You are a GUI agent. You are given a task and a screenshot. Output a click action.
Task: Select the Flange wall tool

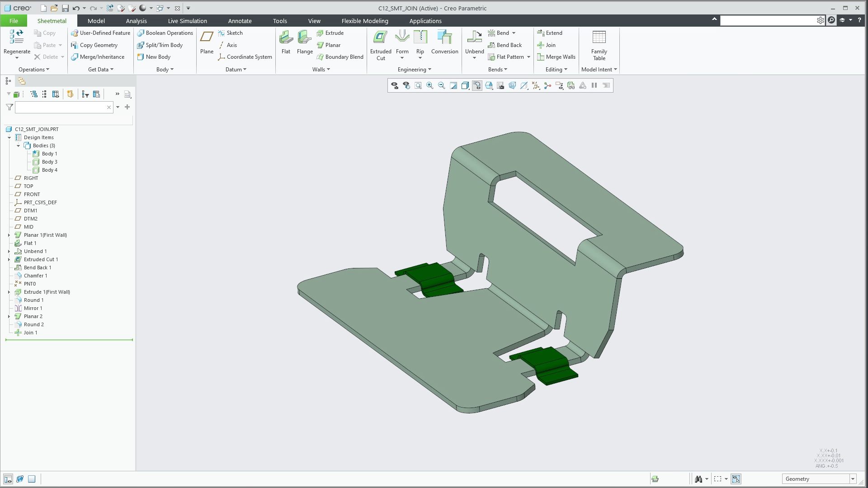(x=305, y=42)
